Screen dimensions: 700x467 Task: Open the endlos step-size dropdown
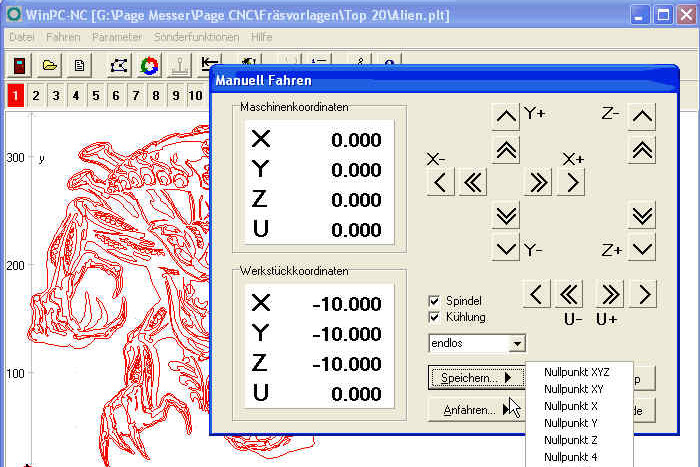coord(517,344)
